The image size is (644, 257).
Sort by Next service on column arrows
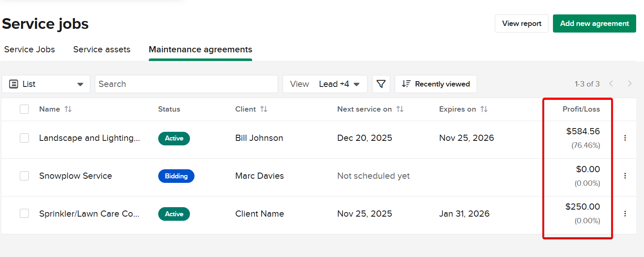(x=400, y=109)
